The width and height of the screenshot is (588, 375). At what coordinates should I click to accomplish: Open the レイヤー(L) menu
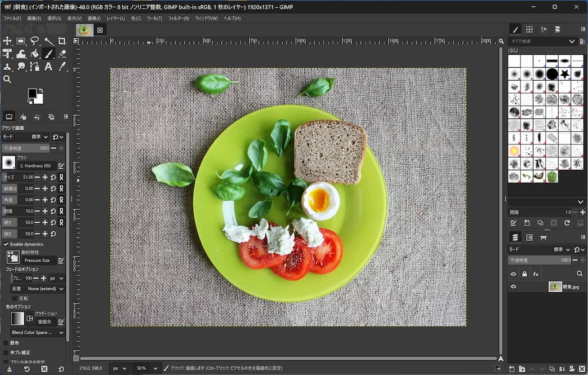click(115, 18)
